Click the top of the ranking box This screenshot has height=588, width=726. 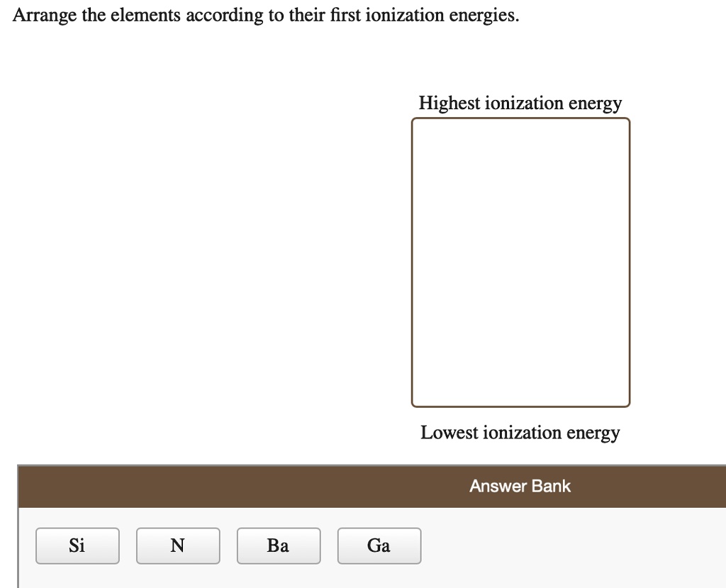520,131
